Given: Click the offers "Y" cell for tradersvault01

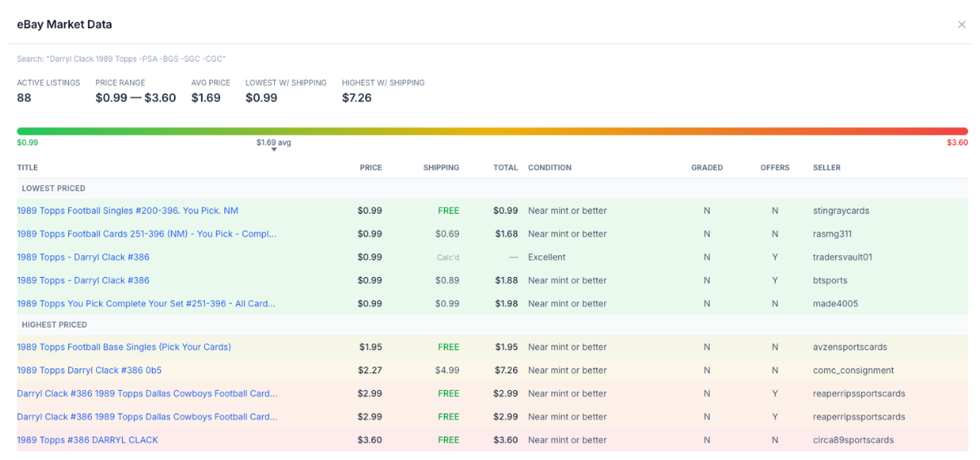Looking at the screenshot, I should coord(775,258).
